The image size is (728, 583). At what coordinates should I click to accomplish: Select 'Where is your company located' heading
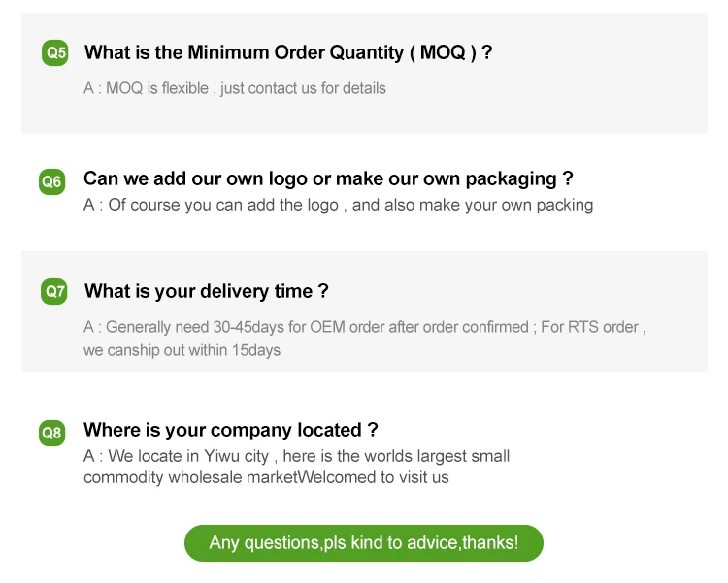point(230,430)
